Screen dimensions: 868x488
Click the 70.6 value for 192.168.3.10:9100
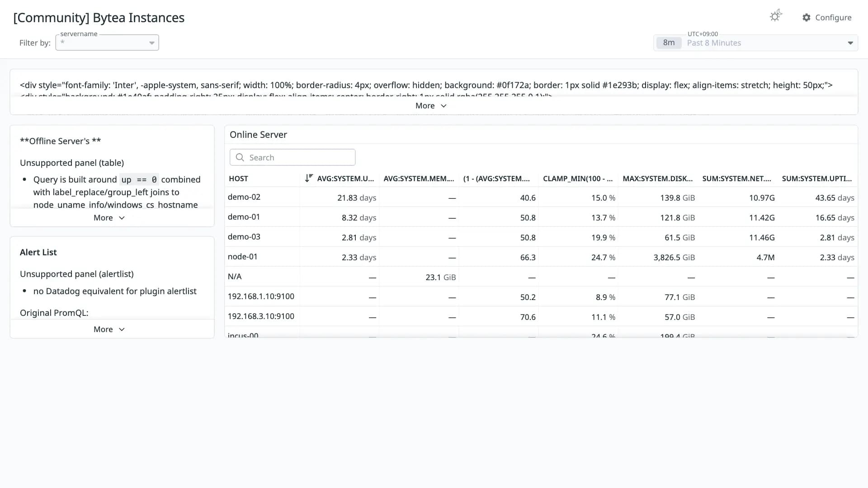click(528, 317)
